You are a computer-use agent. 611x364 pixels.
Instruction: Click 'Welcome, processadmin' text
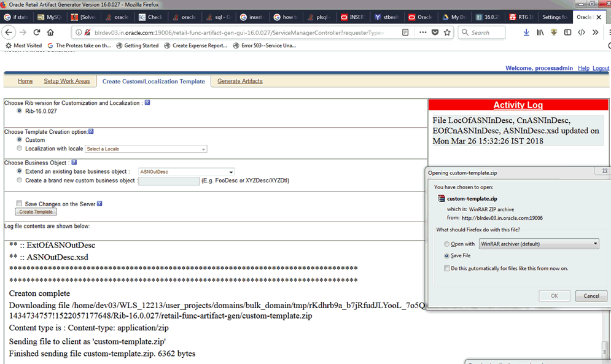[539, 68]
